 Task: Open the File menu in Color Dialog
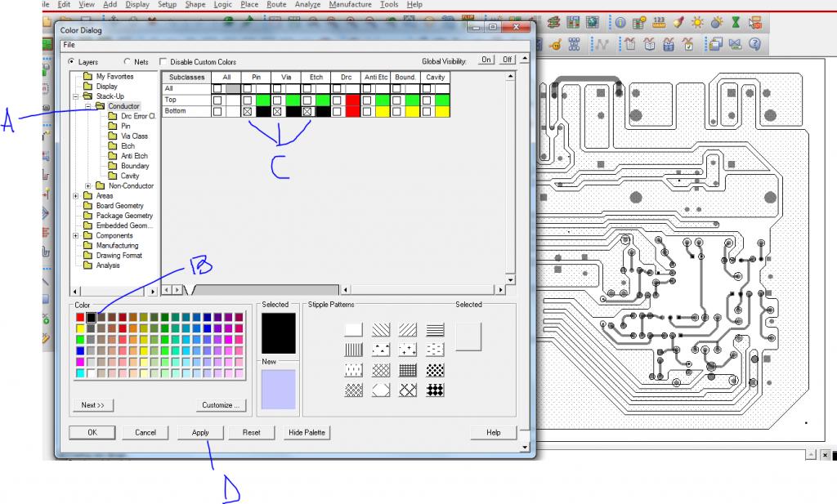pyautogui.click(x=69, y=45)
